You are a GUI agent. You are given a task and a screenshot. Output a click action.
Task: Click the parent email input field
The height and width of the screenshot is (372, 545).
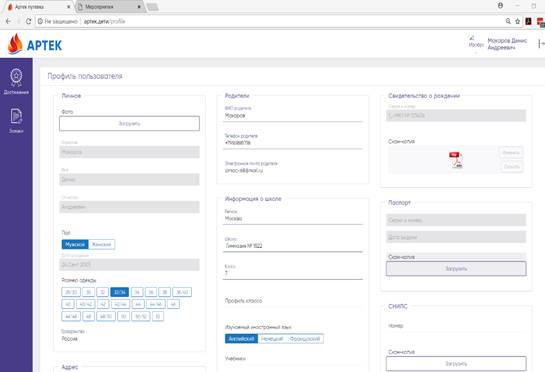coord(293,170)
